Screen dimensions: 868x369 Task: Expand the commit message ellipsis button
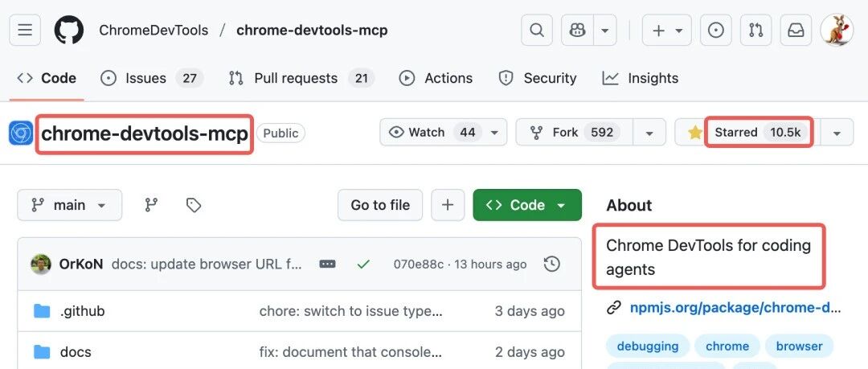pyautogui.click(x=328, y=264)
